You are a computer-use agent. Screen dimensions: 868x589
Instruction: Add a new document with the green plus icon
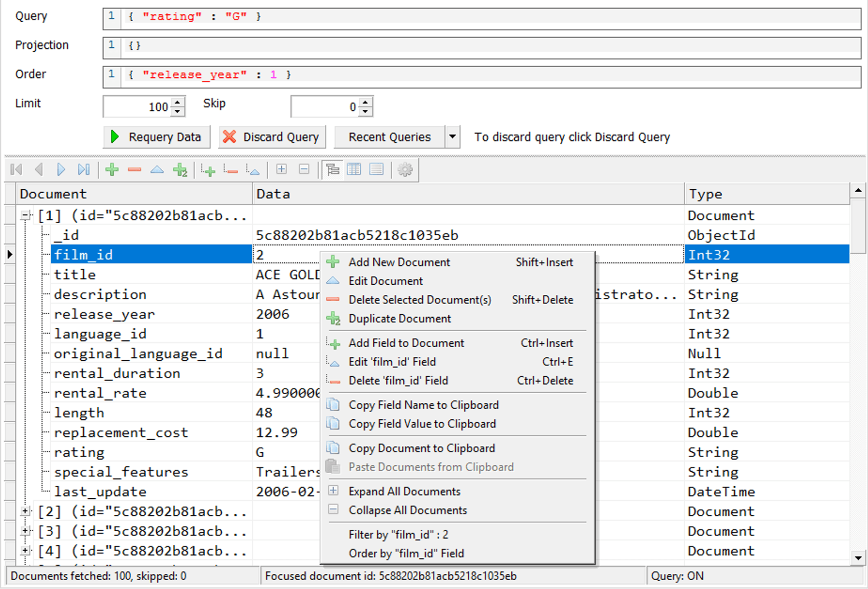[112, 169]
